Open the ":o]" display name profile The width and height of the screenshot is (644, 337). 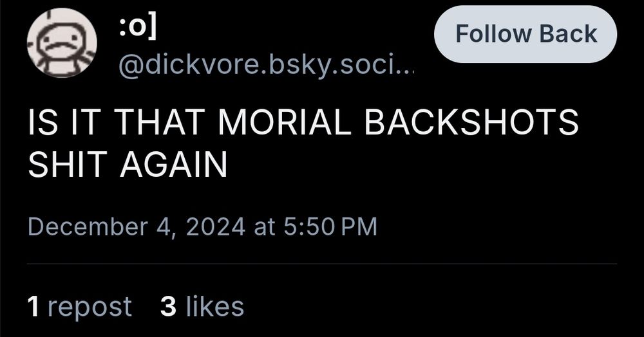point(138,29)
